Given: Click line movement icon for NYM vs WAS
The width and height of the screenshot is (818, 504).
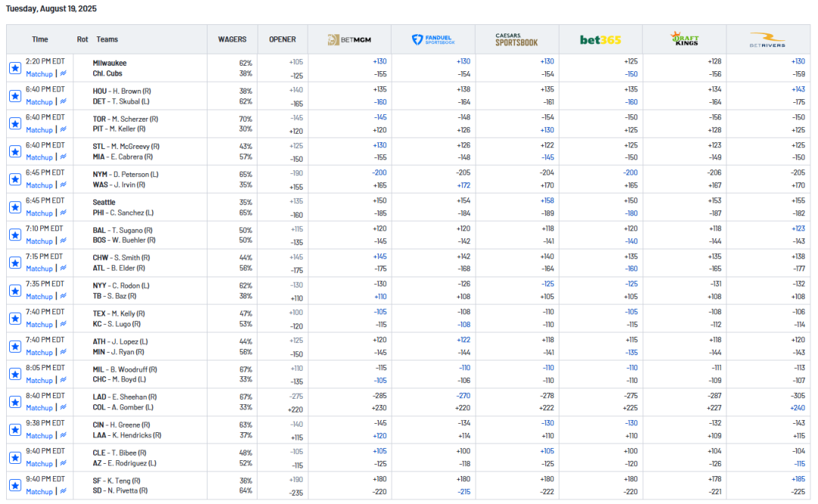Looking at the screenshot, I should [63, 185].
